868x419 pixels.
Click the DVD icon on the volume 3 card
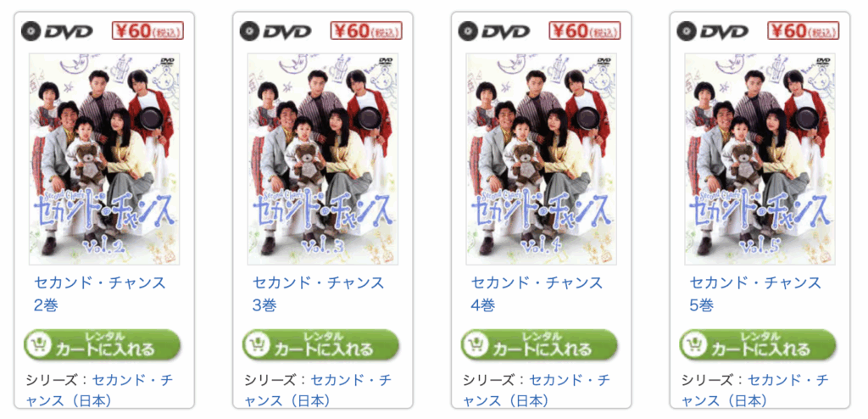[275, 31]
